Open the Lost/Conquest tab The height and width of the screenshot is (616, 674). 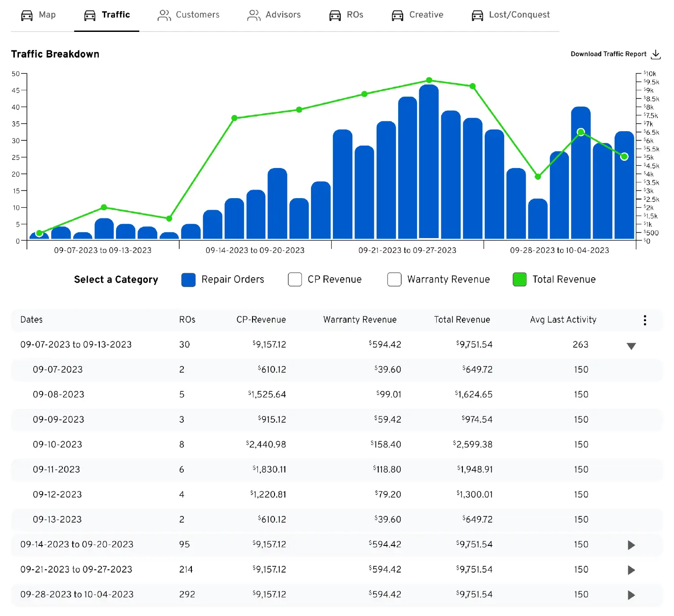click(511, 15)
